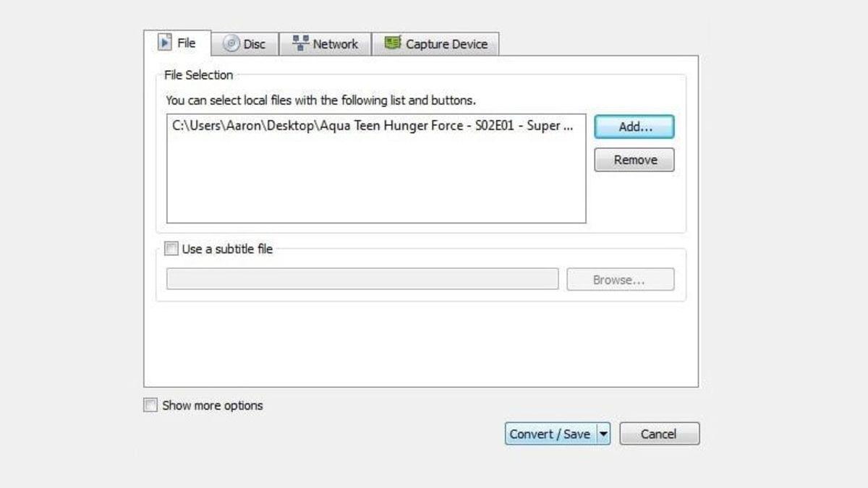This screenshot has width=868, height=488.
Task: Select the Aqua Teen Hunger Force file entry
Action: (x=373, y=126)
